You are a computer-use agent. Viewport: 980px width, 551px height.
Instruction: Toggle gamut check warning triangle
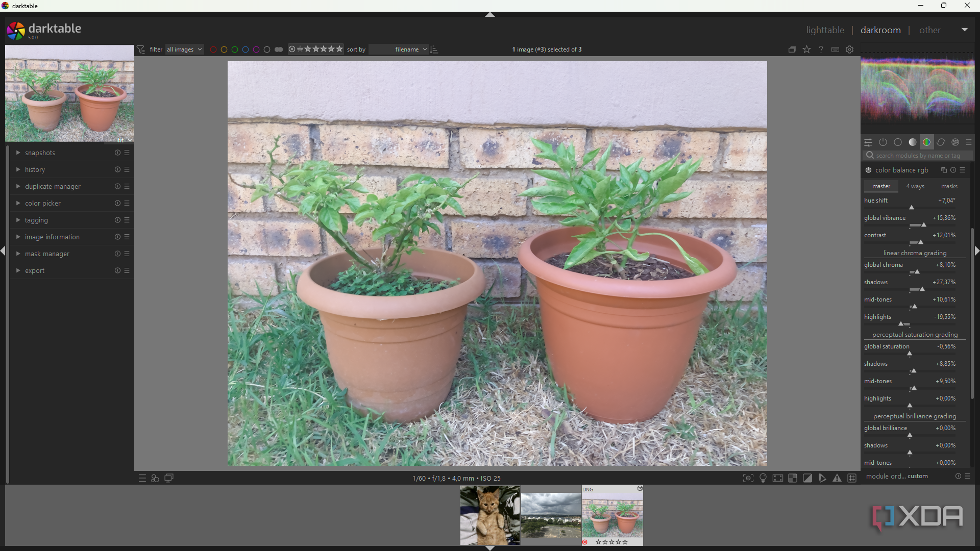837,478
